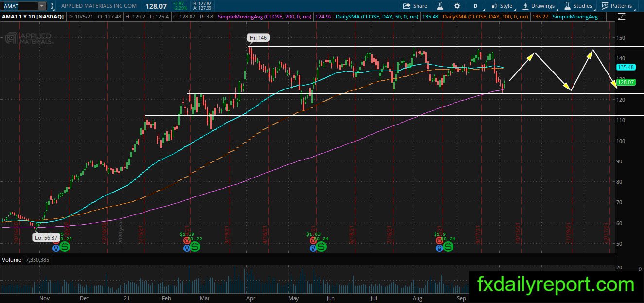Click the 7,330,385 volume value
Screen dimensions: 644x303
point(37,260)
